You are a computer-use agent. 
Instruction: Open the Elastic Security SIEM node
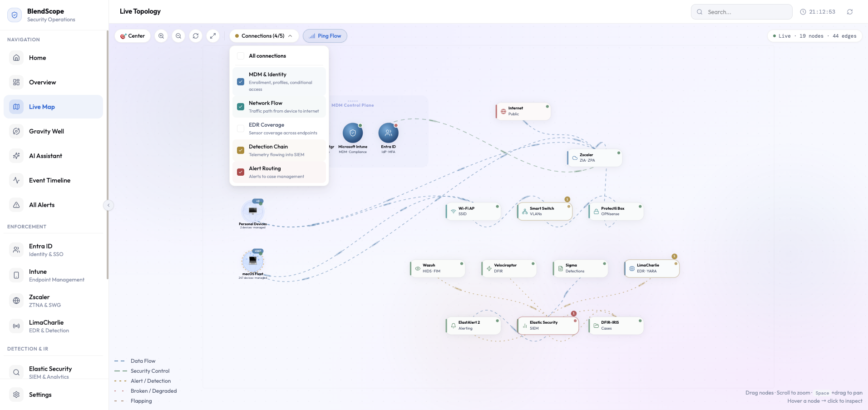(547, 326)
